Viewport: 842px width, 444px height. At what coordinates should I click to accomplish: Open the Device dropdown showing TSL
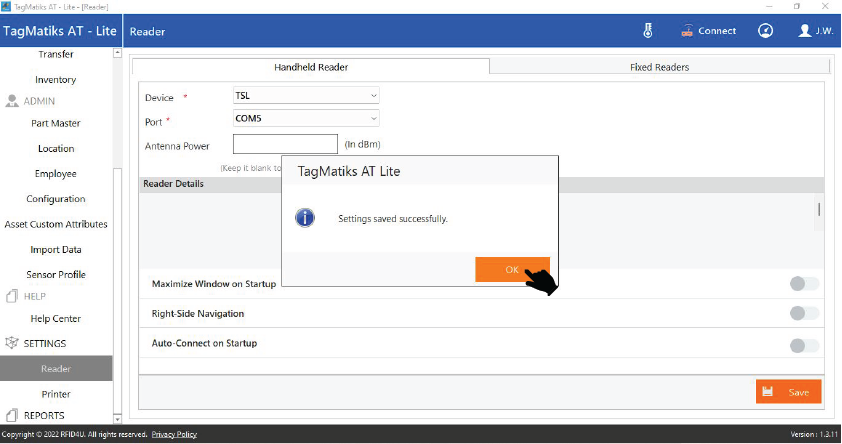pos(305,96)
